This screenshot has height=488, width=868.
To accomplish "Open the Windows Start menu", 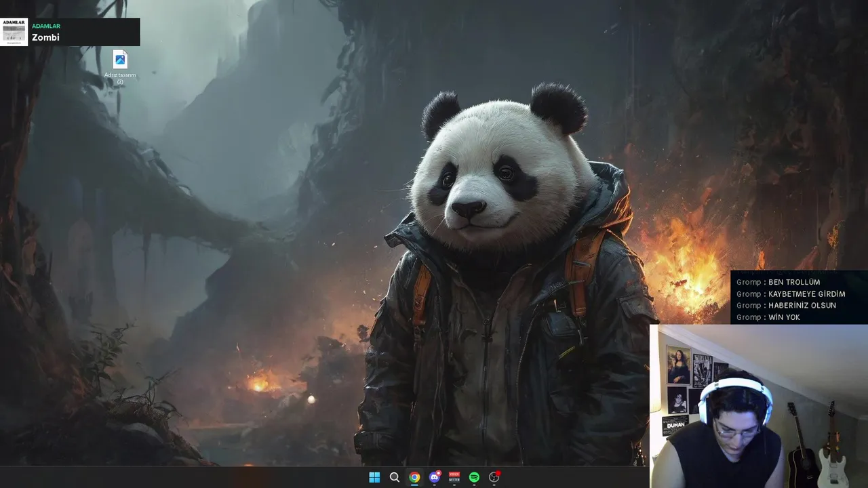I will (374, 477).
